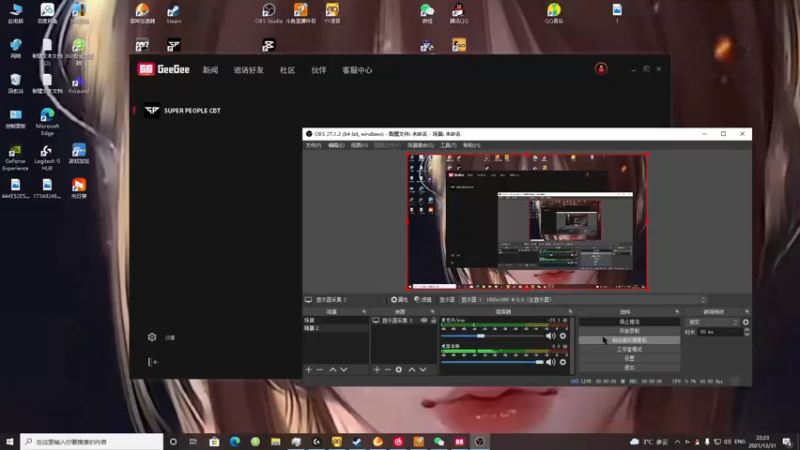The height and width of the screenshot is (450, 800).
Task: Open the 显示器 display selection dropdown
Action: pyautogui.click(x=583, y=299)
